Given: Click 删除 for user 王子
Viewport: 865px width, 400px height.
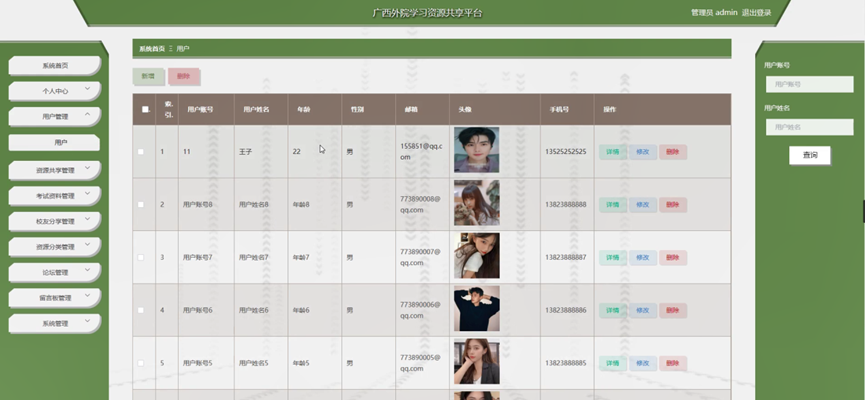Looking at the screenshot, I should point(672,152).
